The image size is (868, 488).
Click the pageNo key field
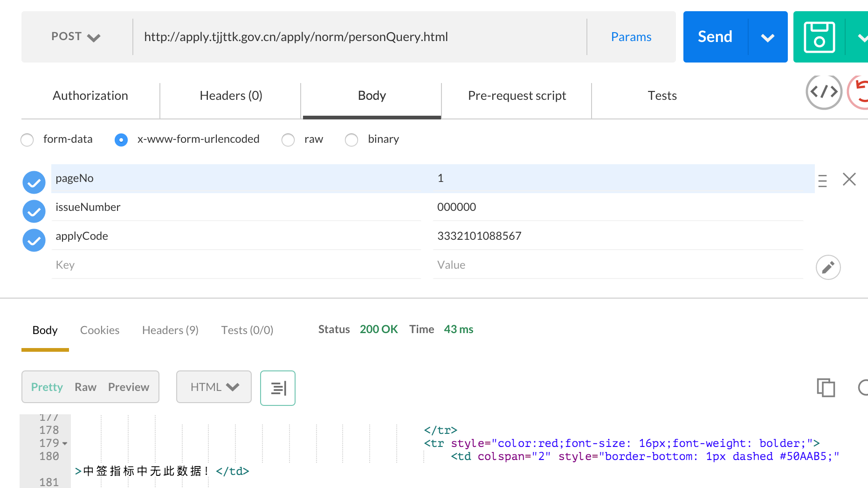click(236, 179)
